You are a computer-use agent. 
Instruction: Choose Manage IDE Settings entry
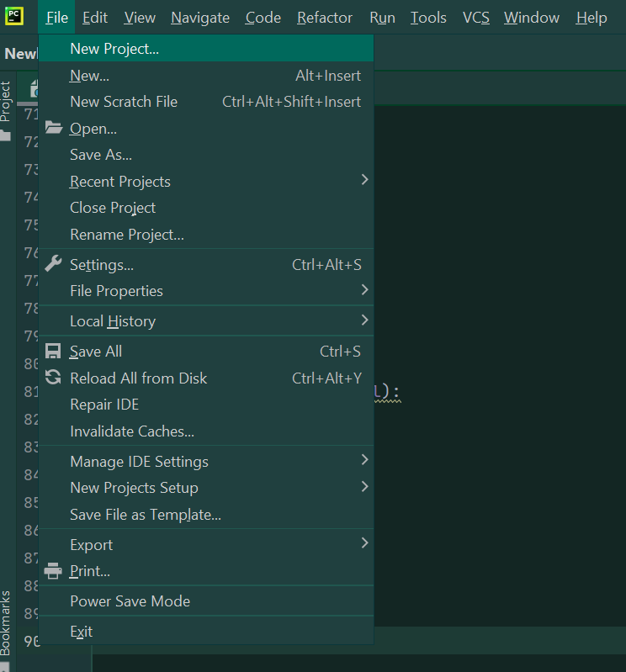coord(206,462)
